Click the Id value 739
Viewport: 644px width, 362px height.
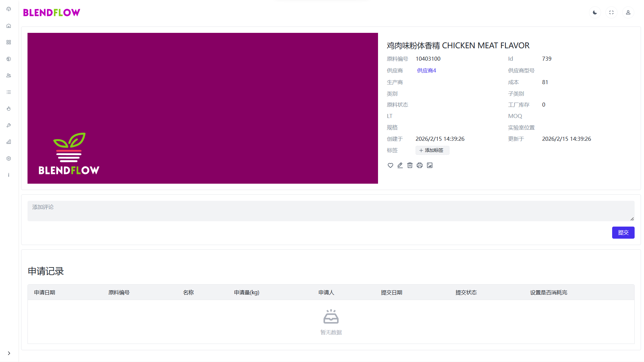click(x=547, y=59)
